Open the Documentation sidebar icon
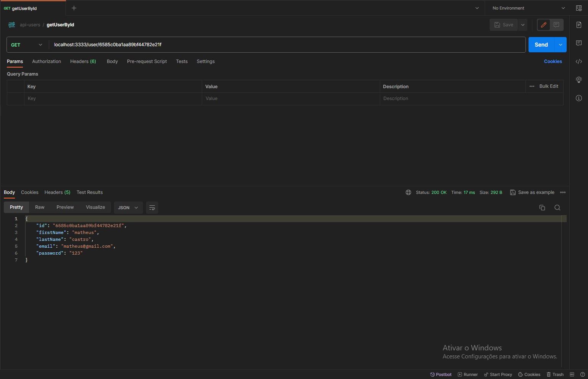Image resolution: width=588 pixels, height=379 pixels. [x=579, y=25]
